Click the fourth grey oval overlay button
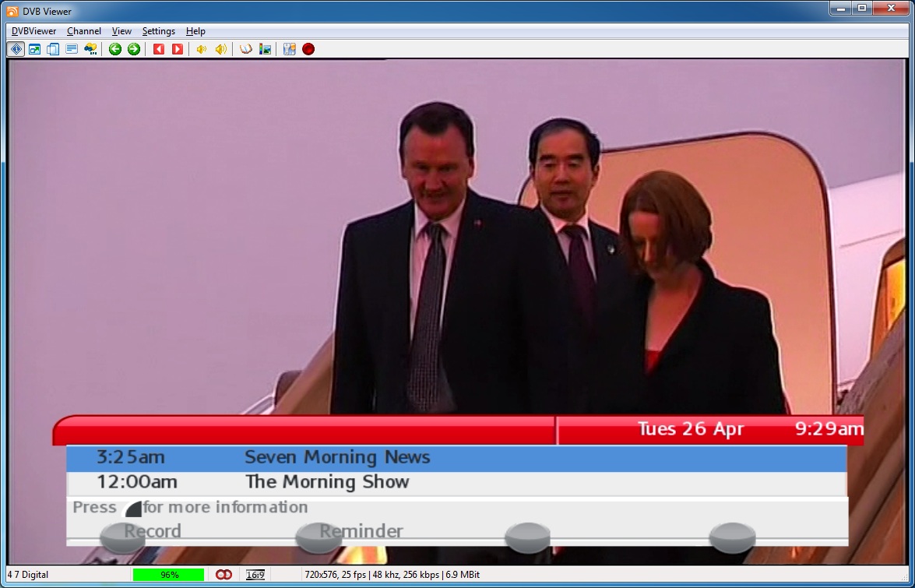Viewport: 915px width, 588px height. pos(732,538)
